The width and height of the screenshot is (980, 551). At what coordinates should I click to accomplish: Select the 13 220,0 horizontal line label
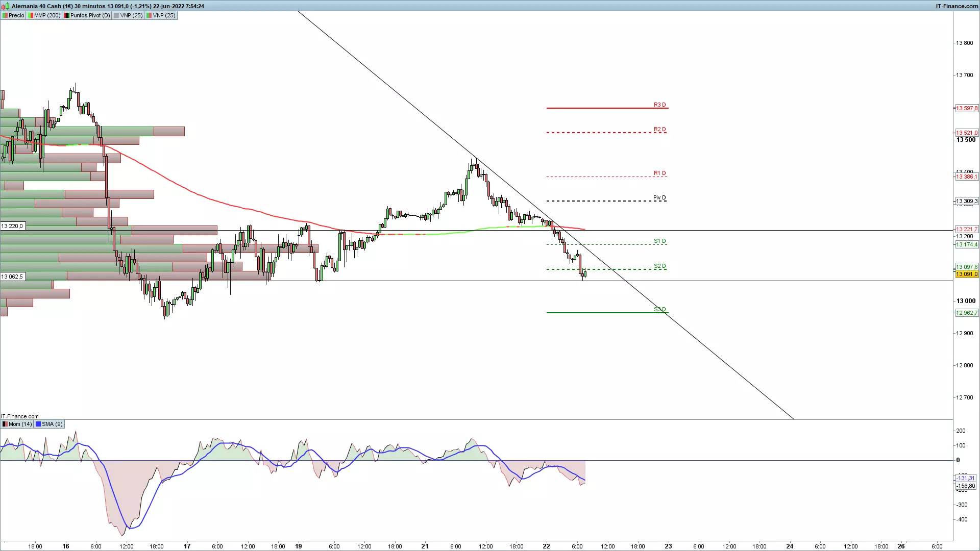(x=12, y=226)
